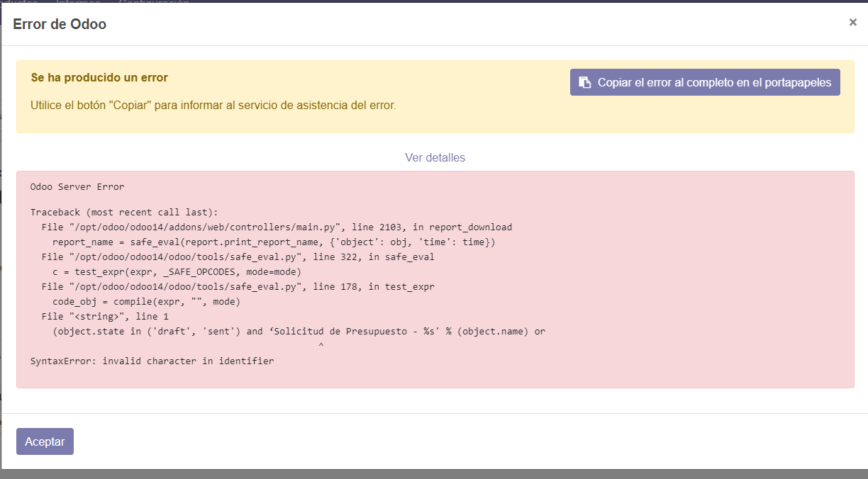Click the "code_obj = compile" code line
The height and width of the screenshot is (479, 868).
coord(147,302)
